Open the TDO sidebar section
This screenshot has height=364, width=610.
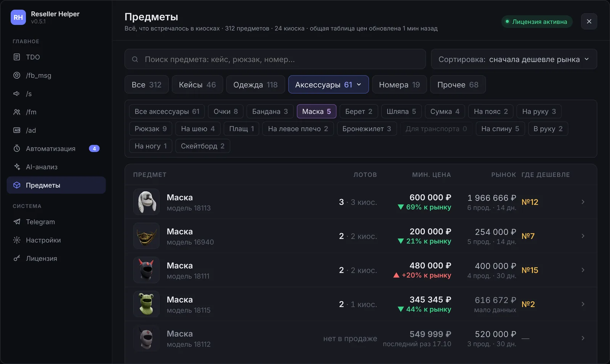(x=56, y=57)
